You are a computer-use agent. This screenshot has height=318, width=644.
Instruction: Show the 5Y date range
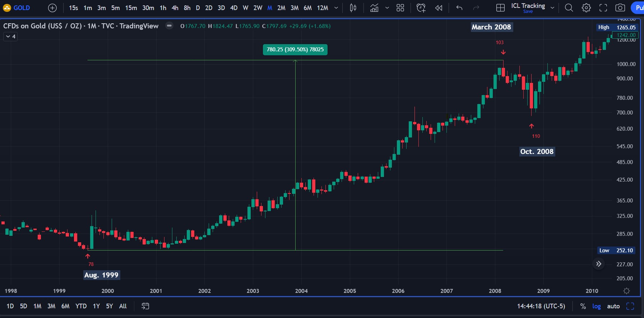point(110,306)
